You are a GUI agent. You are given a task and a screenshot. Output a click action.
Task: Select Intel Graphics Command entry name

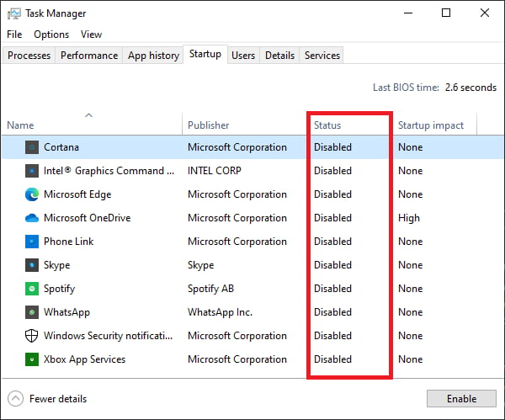pos(109,171)
